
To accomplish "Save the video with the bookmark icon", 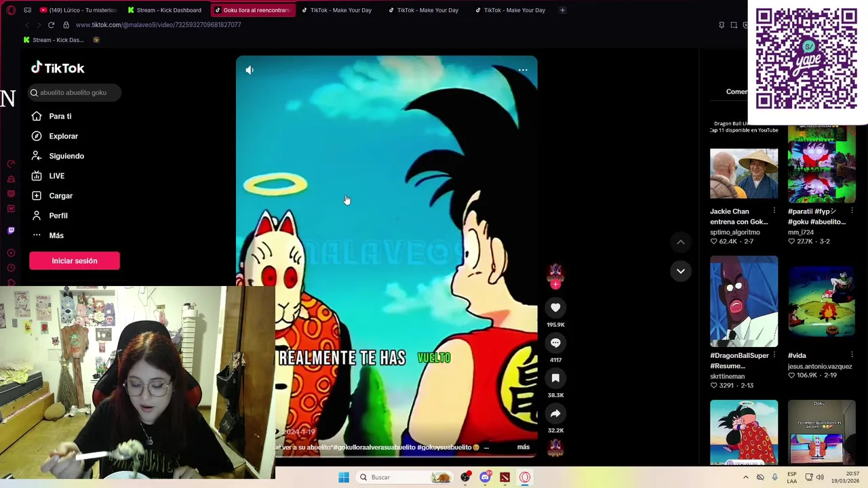I will point(555,378).
